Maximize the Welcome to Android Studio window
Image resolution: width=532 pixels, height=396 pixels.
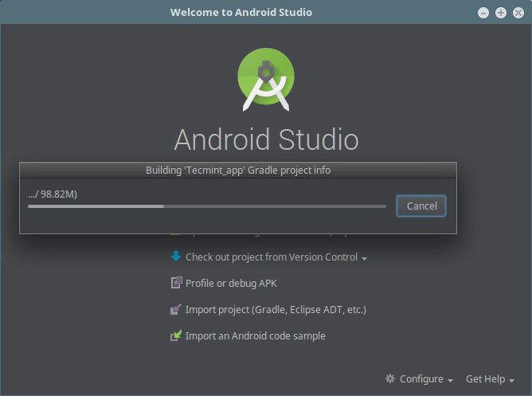point(501,13)
